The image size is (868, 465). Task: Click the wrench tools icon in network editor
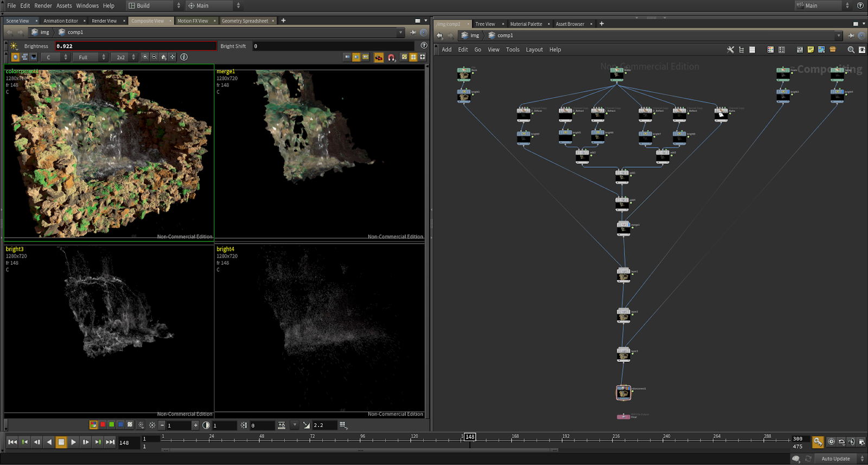tap(730, 49)
